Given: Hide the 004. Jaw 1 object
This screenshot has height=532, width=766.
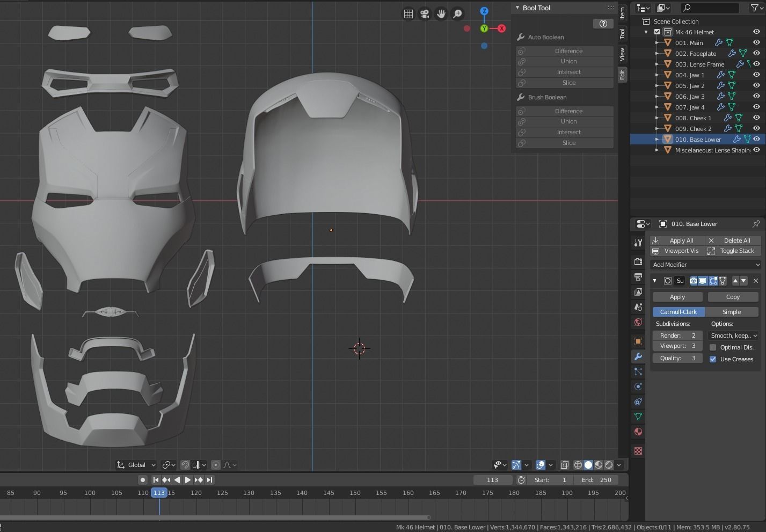Looking at the screenshot, I should (756, 75).
